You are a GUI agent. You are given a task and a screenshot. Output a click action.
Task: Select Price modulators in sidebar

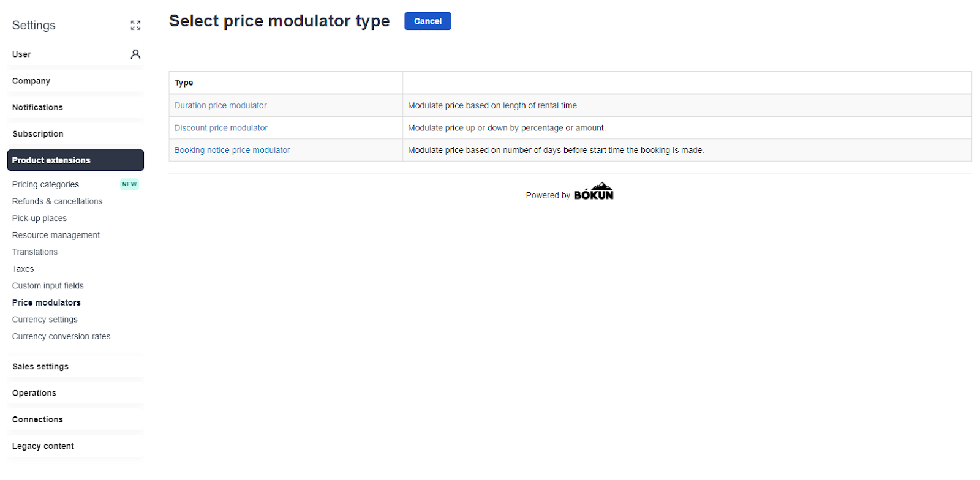[x=47, y=302]
